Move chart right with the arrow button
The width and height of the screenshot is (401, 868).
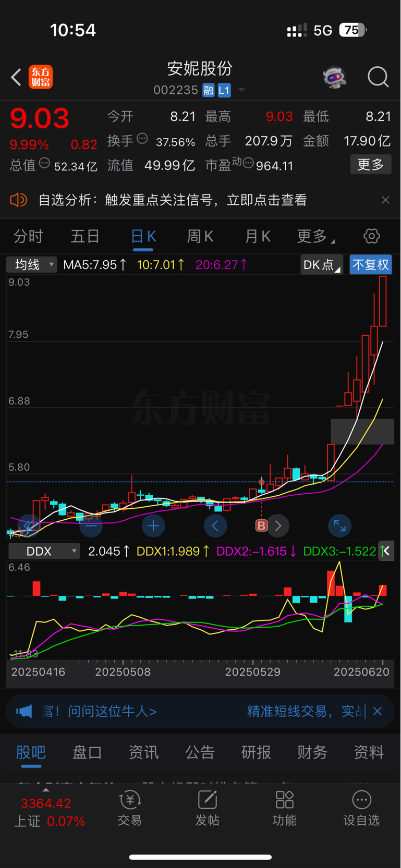(x=278, y=526)
